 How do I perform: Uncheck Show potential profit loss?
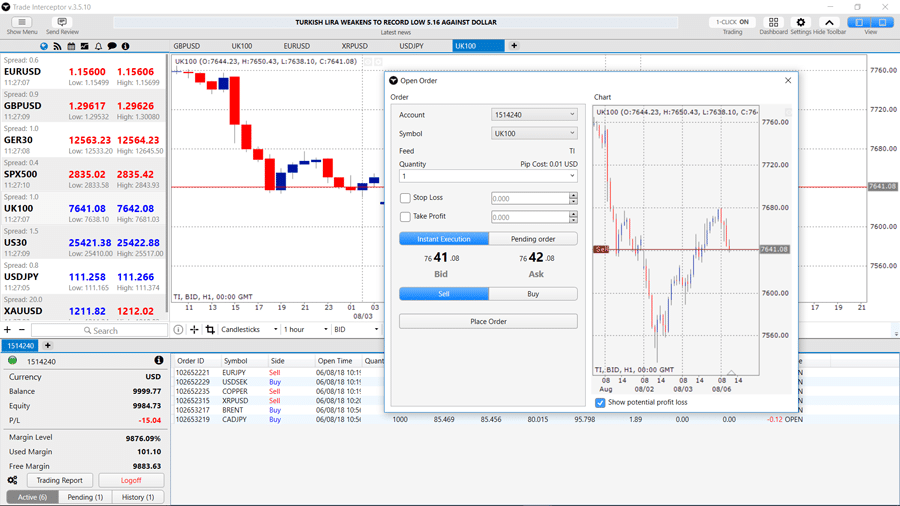coord(600,403)
